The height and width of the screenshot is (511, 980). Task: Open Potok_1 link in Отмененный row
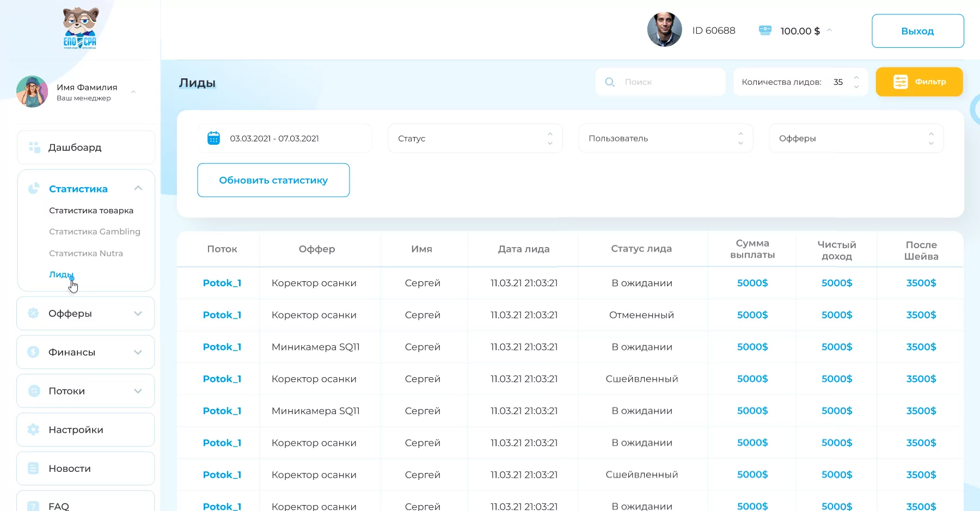[222, 315]
